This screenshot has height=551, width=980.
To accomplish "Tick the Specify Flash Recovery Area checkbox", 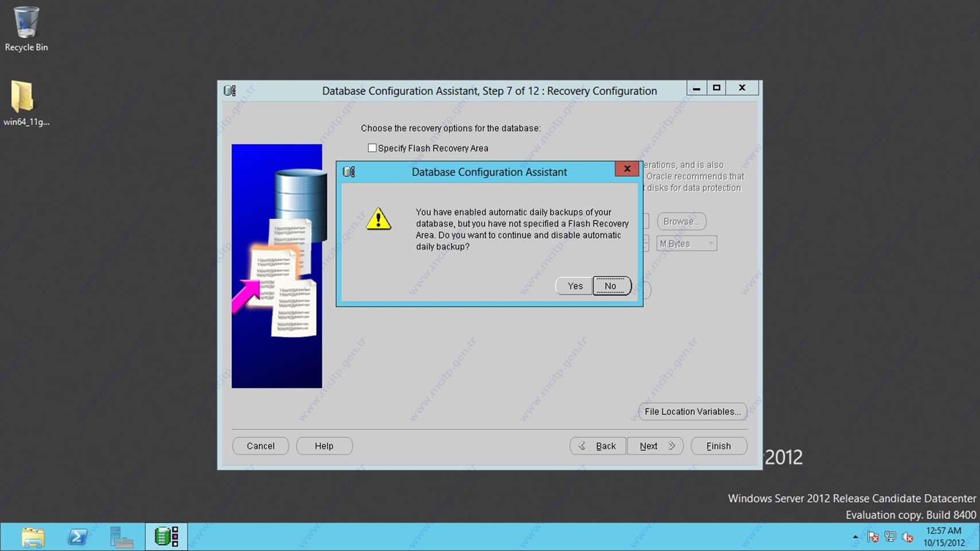I will [372, 148].
